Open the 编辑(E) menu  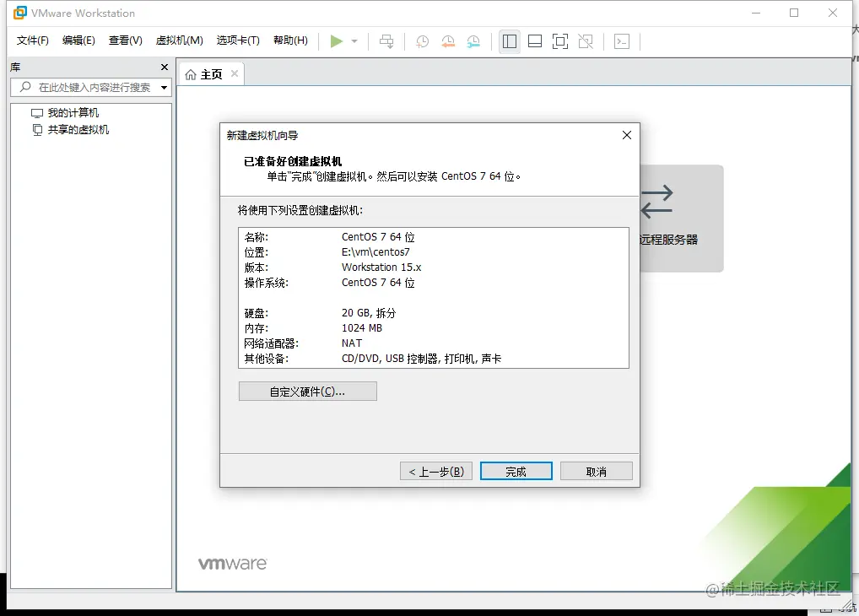point(78,41)
